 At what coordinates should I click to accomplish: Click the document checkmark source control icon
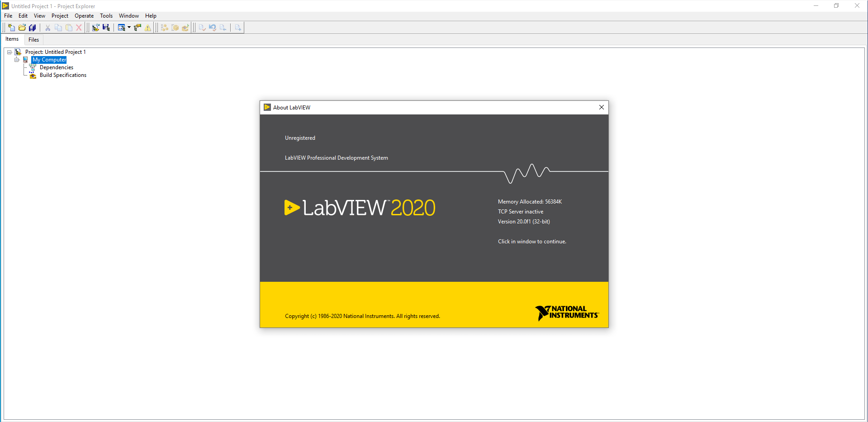[202, 28]
